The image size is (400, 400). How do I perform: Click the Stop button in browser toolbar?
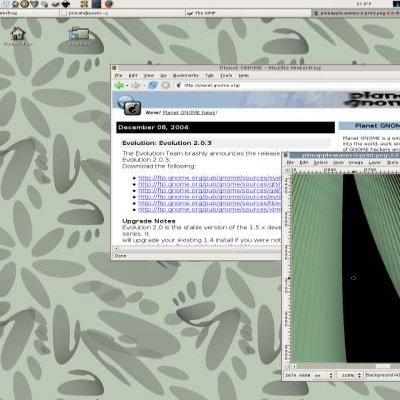(x=166, y=85)
